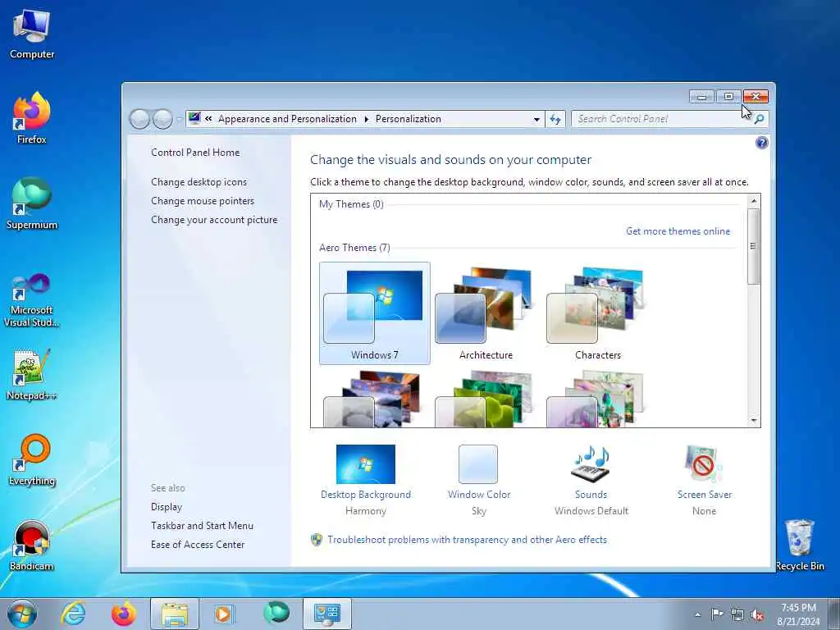The width and height of the screenshot is (840, 630).
Task: Launch Internet Explorer from the taskbar
Action: click(73, 614)
